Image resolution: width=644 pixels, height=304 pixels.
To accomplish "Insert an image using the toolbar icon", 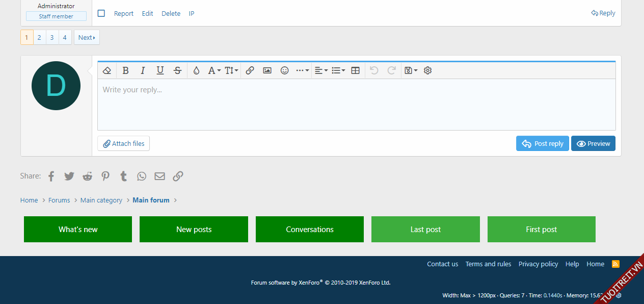I will click(267, 70).
